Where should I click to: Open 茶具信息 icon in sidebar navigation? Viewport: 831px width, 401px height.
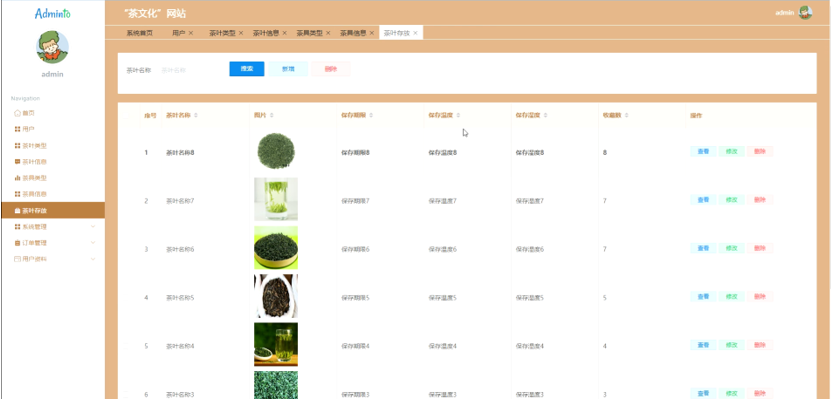(17, 194)
